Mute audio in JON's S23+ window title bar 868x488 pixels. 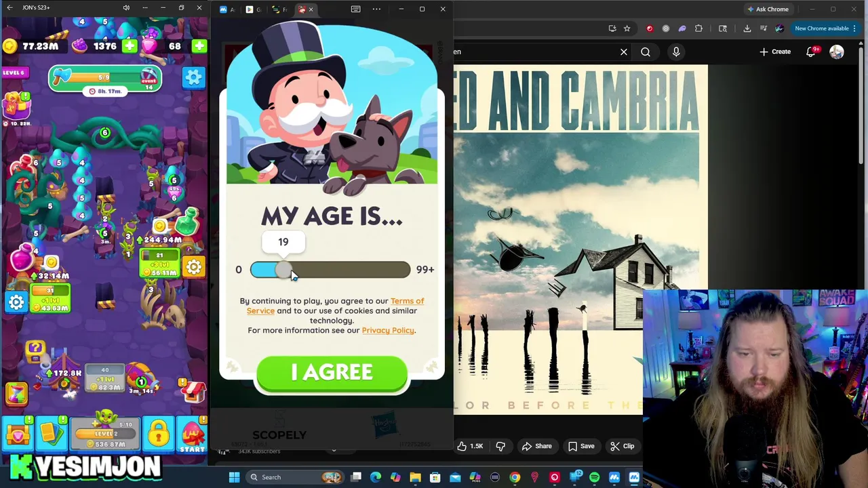coord(126,7)
